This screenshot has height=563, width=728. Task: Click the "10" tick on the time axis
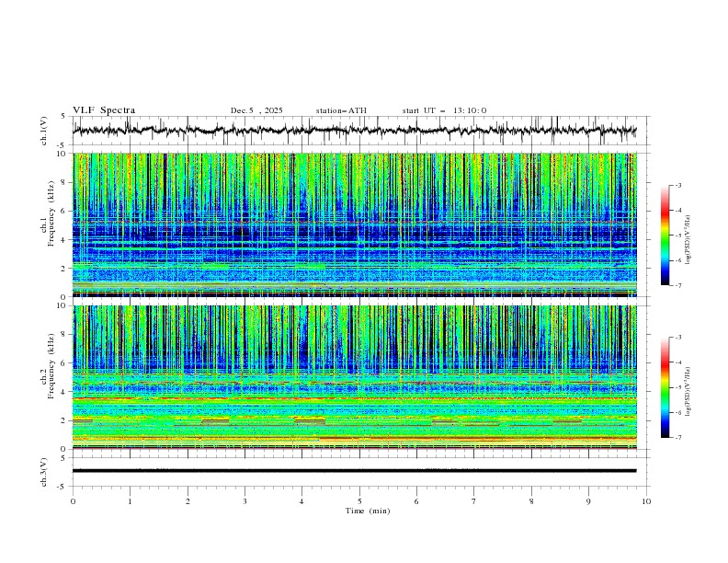click(x=646, y=501)
